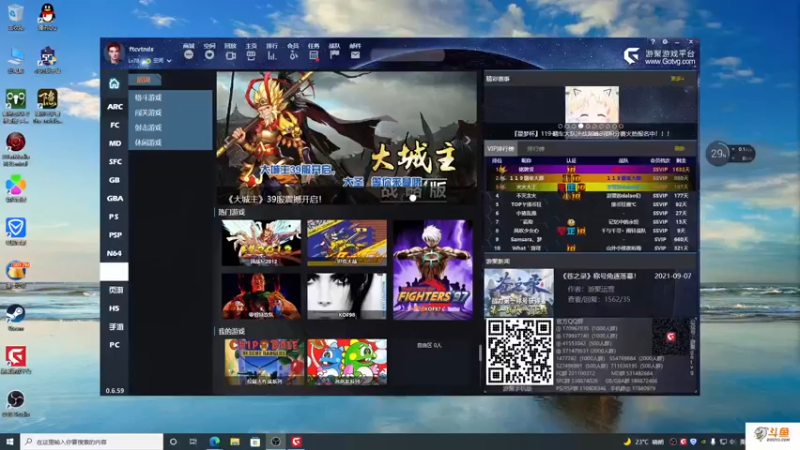Open the 任务 task icon with red dot
800x450 pixels.
click(314, 55)
